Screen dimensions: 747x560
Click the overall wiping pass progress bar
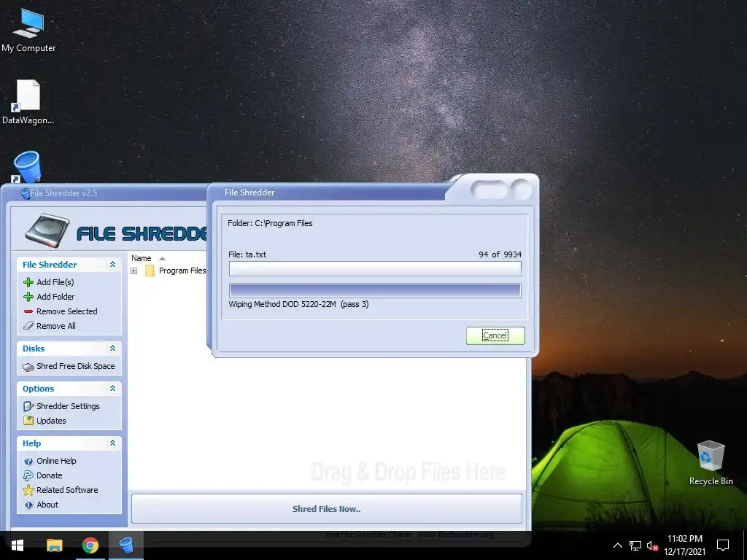pos(375,290)
